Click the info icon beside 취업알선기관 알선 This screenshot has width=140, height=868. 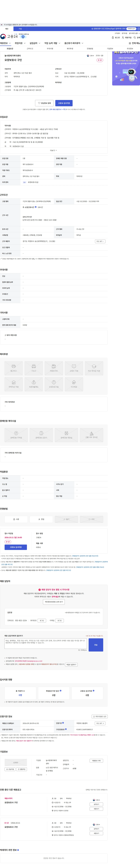point(60,691)
